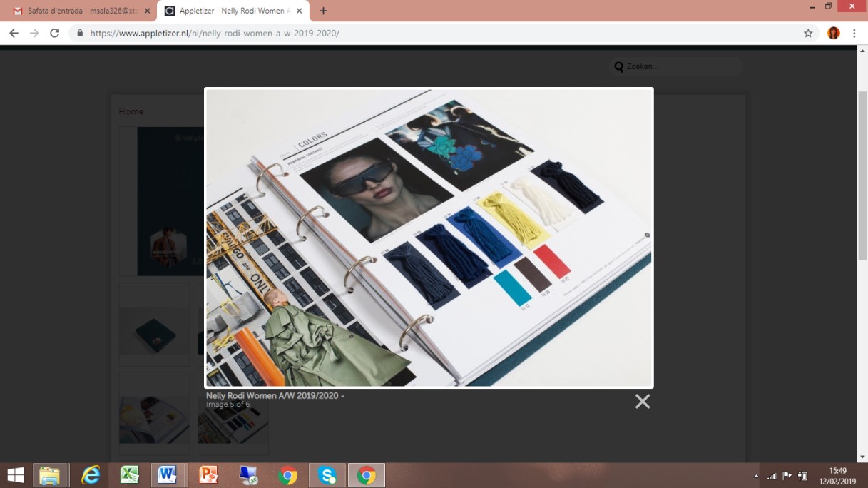
Task: Open the Chrome three-dot menu
Action: pos(854,33)
